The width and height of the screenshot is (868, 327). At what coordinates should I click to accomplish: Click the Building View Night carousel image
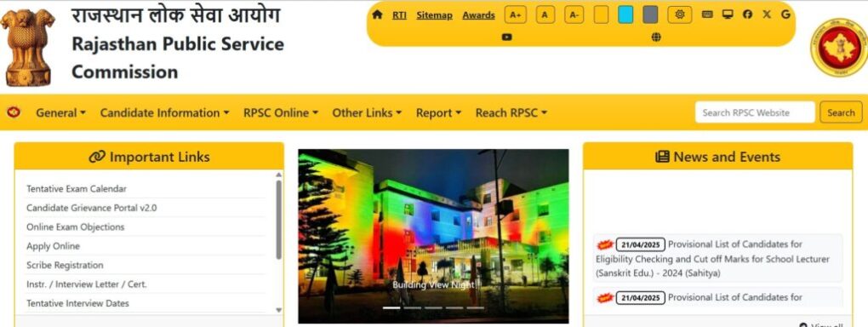[x=433, y=236]
